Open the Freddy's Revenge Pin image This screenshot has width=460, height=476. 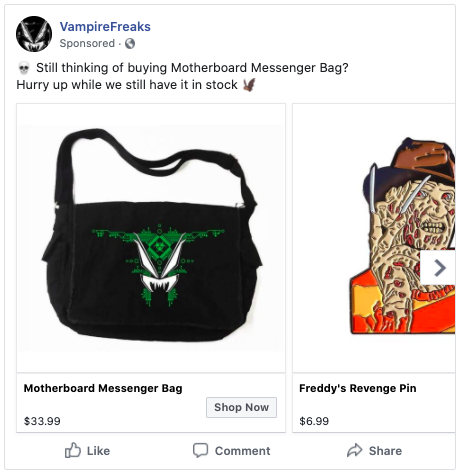(x=374, y=238)
